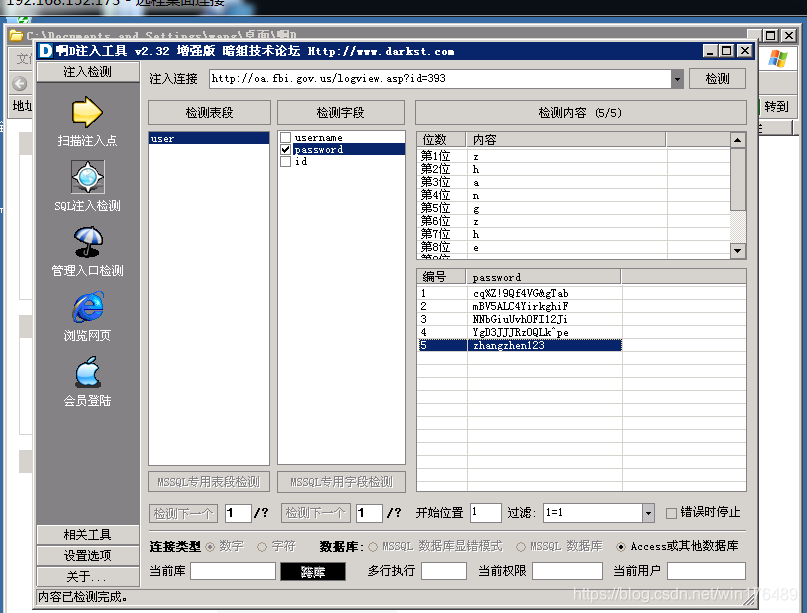
Task: Select the MSSQL 数据库 radio option
Action: click(521, 547)
